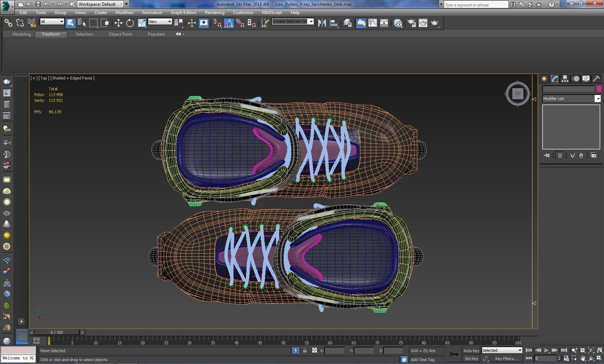The image size is (604, 364).
Task: Toggle the Window/Crossing selection mode
Action: point(105,23)
